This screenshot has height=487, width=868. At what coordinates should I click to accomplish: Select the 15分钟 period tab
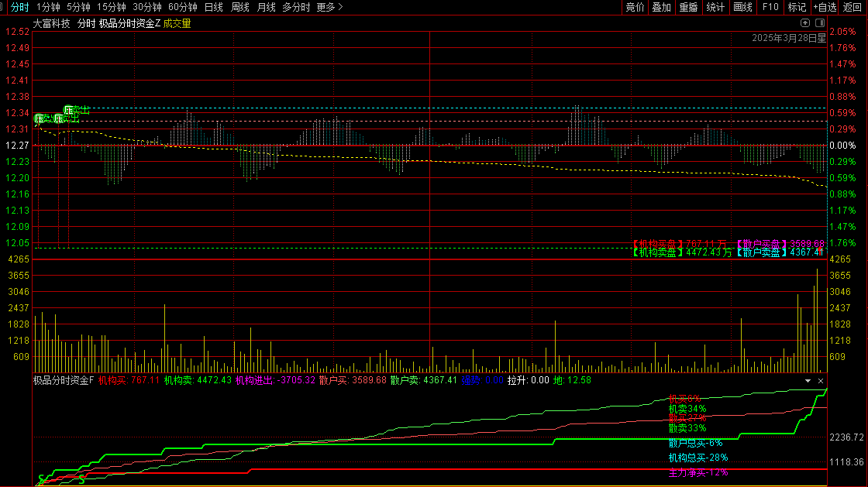[112, 7]
